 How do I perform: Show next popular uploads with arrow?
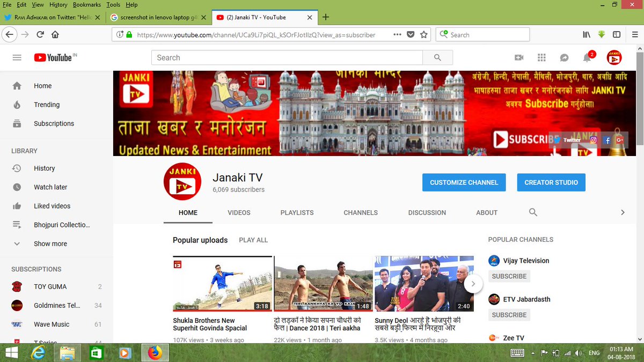(x=473, y=284)
